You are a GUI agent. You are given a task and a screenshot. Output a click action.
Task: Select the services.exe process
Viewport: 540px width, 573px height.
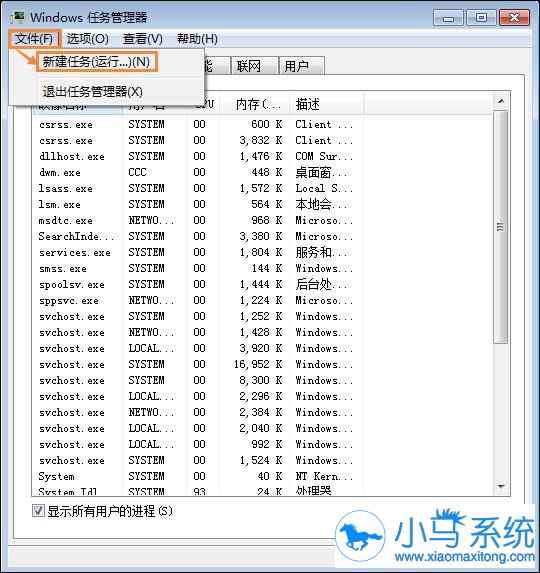click(x=197, y=253)
